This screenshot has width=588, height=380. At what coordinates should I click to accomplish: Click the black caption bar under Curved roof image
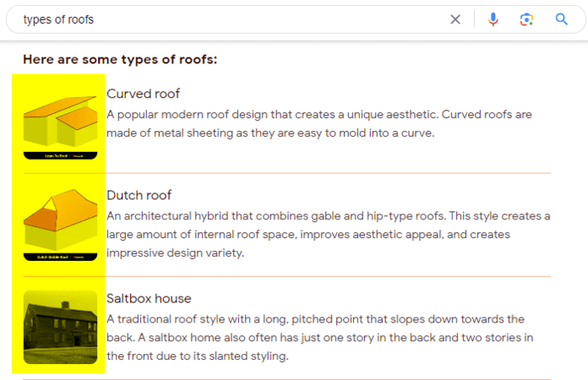coord(60,155)
